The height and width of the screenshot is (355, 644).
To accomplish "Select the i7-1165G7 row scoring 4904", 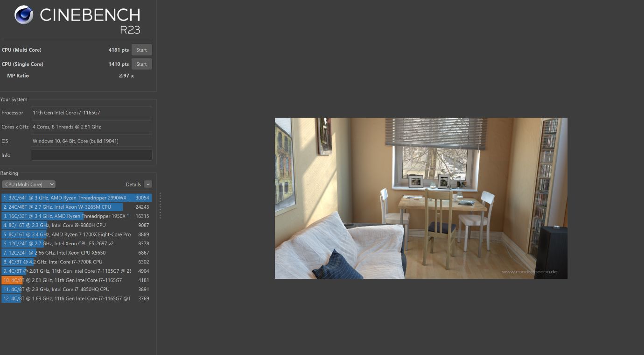I will pos(77,271).
